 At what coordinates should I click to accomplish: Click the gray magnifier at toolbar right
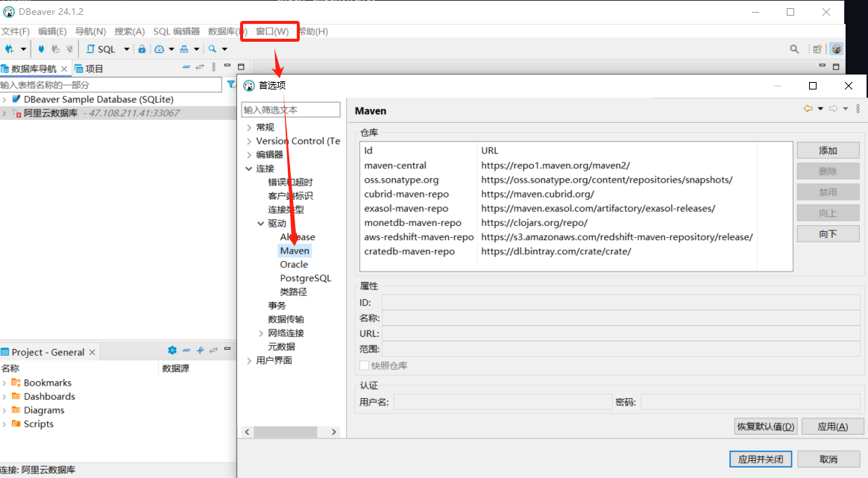point(794,49)
